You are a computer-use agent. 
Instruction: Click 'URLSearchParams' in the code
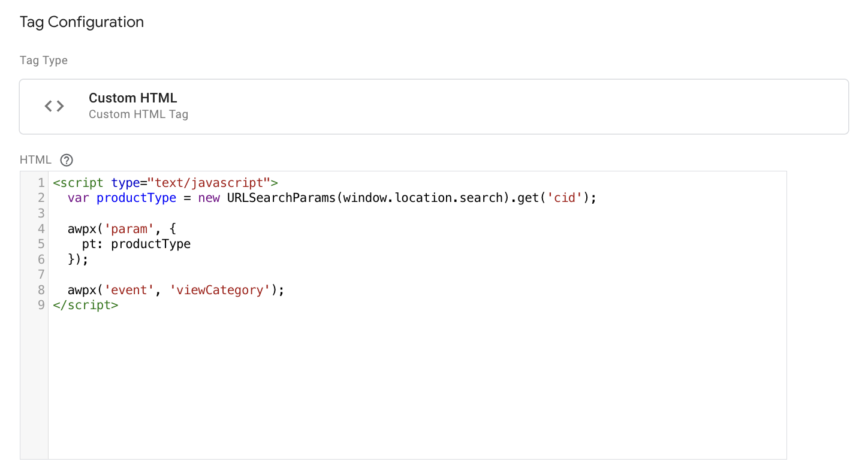(281, 198)
